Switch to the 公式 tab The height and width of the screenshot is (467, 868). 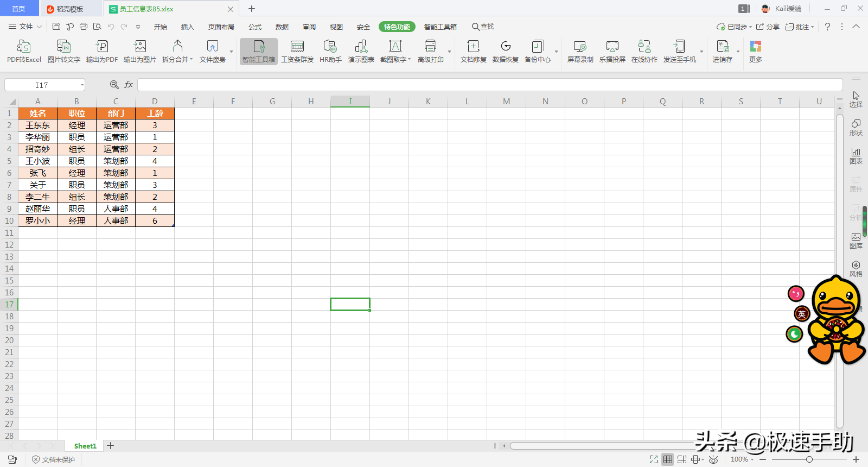[x=255, y=27]
